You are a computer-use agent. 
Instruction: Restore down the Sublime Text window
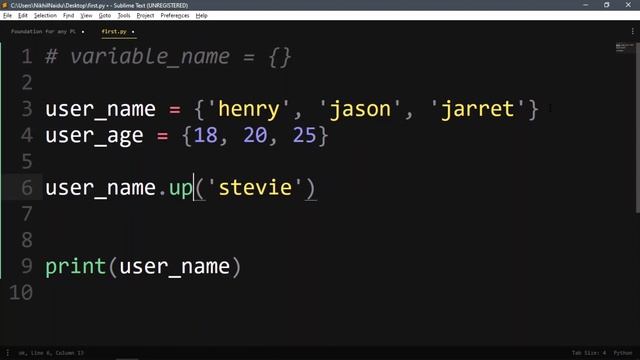[x=607, y=5]
